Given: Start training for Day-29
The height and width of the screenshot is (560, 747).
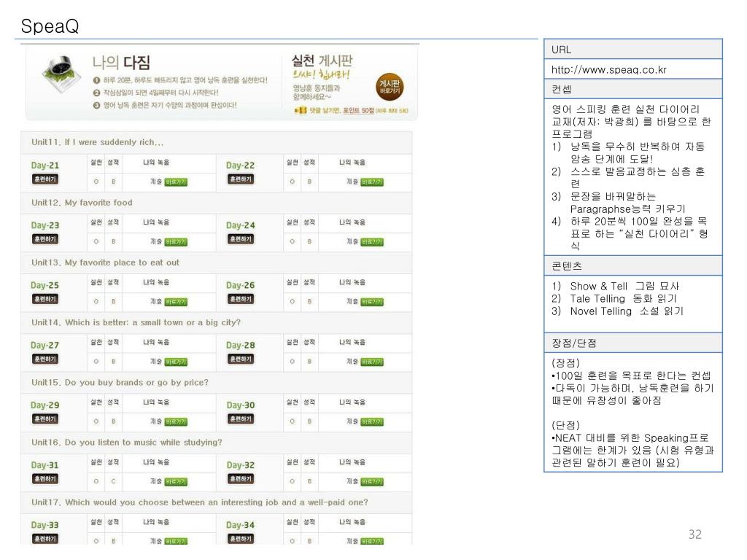Looking at the screenshot, I should click(45, 419).
